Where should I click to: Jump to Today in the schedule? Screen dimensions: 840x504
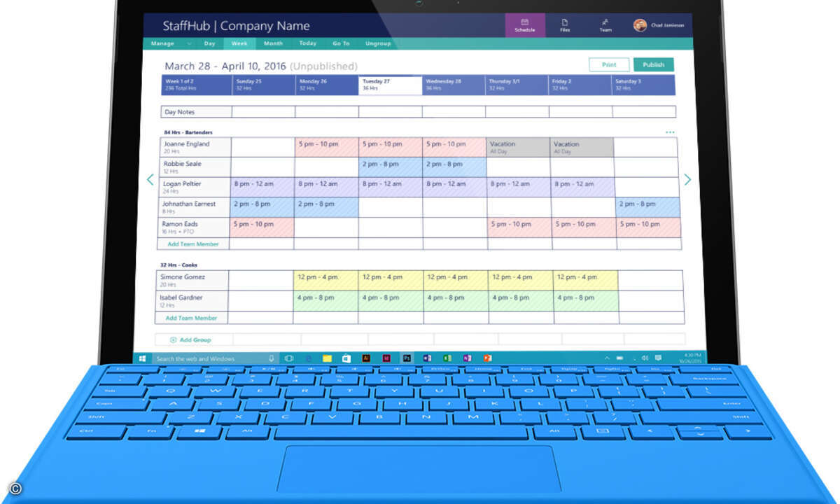307,43
